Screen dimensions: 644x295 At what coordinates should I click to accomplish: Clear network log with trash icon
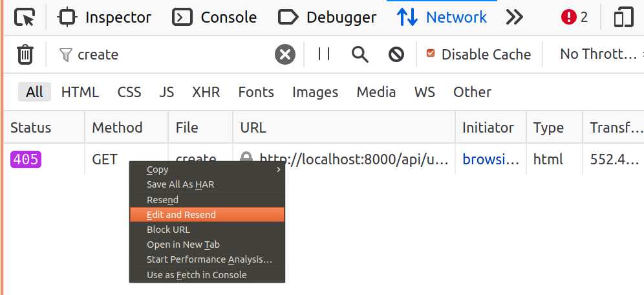(x=25, y=54)
